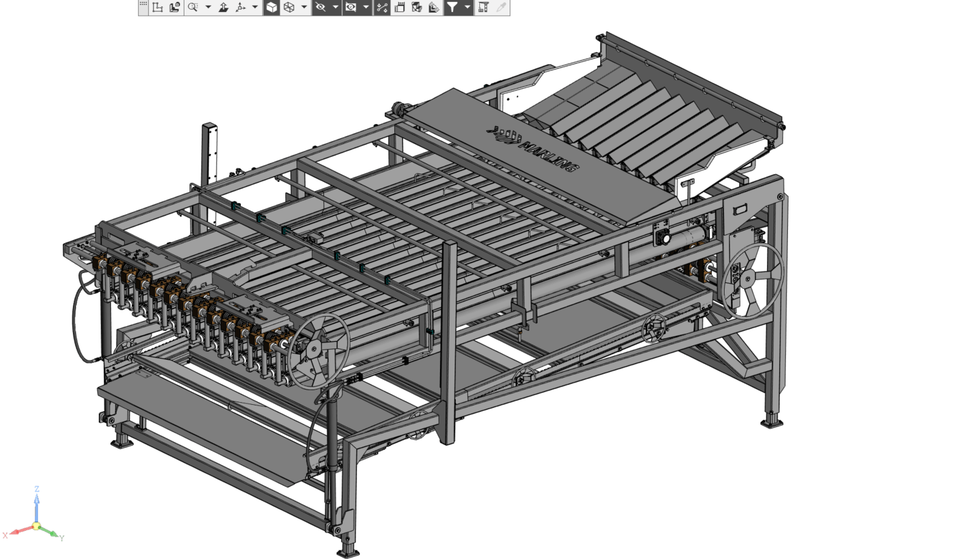Image resolution: width=980 pixels, height=560 pixels.
Task: Select the coordinate axes orientation icon
Action: (x=240, y=8)
